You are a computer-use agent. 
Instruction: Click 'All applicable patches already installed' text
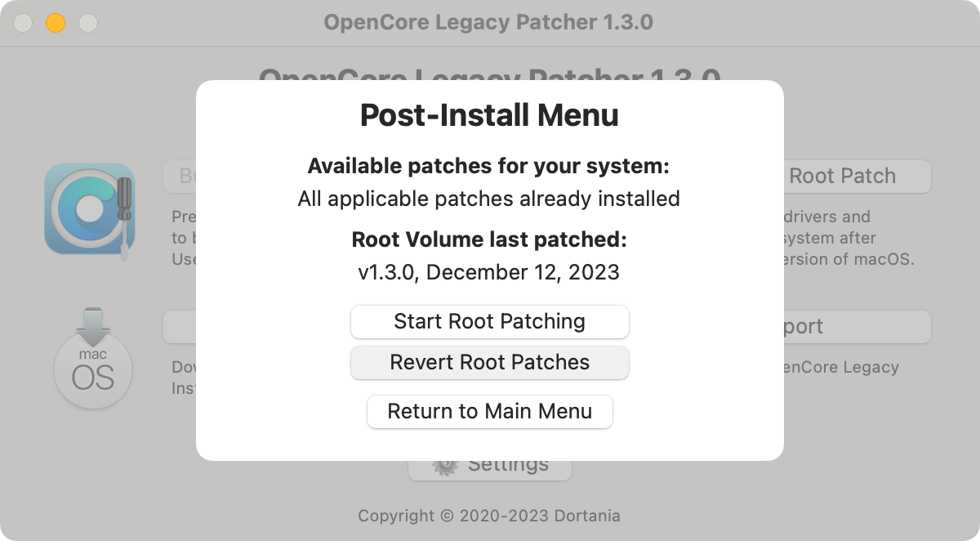pyautogui.click(x=489, y=199)
